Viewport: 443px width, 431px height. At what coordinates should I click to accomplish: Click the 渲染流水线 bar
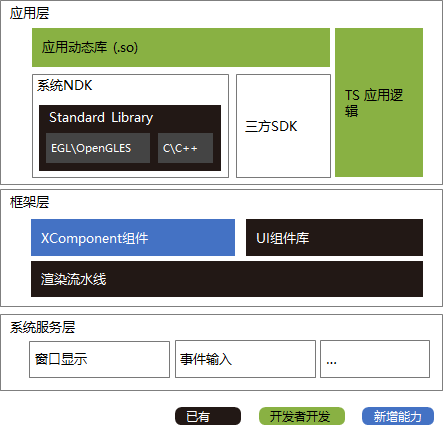coord(227,279)
